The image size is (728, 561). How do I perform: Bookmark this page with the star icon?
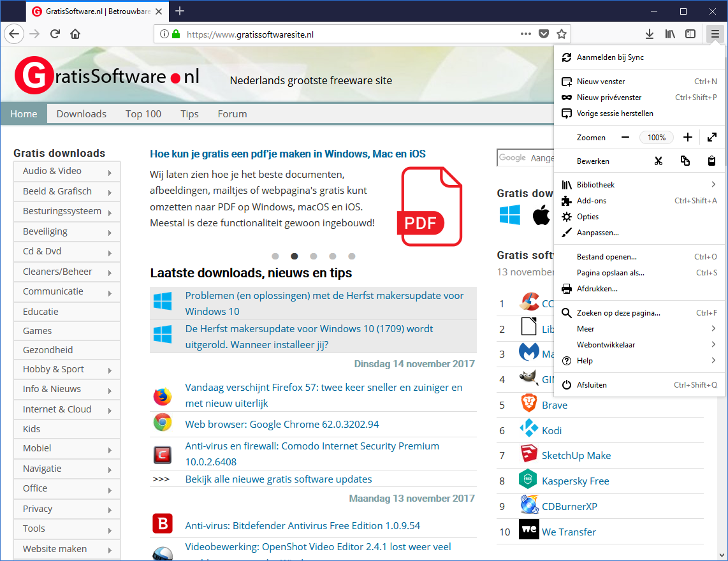pos(562,34)
